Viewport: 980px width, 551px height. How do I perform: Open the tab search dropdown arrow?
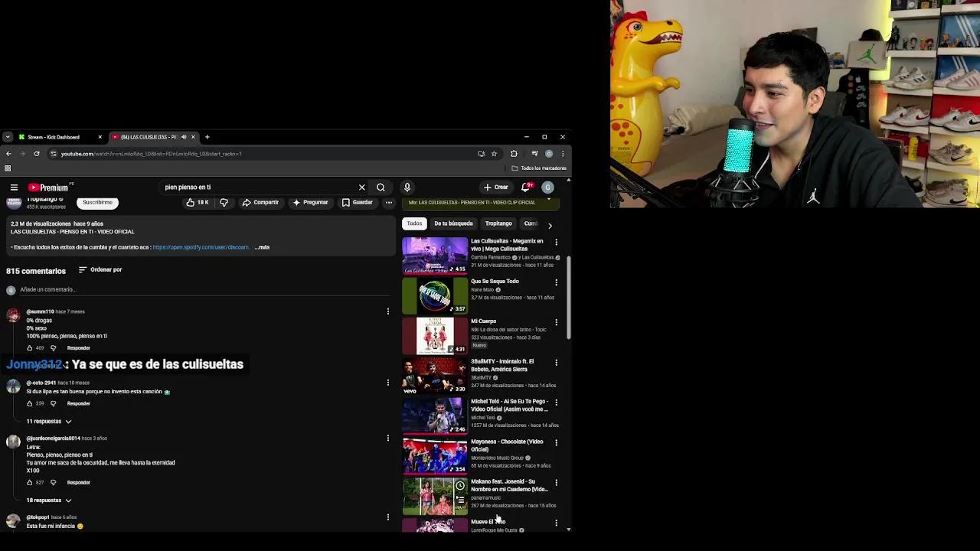7,137
